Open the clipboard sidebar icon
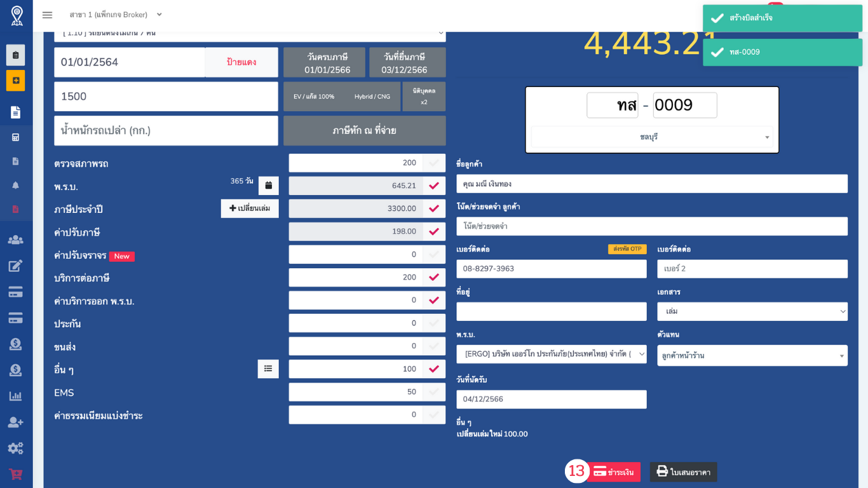The height and width of the screenshot is (488, 868). 16,55
